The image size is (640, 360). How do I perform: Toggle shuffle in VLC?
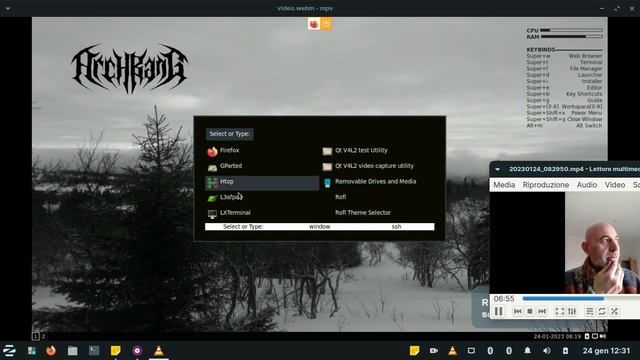(614, 311)
